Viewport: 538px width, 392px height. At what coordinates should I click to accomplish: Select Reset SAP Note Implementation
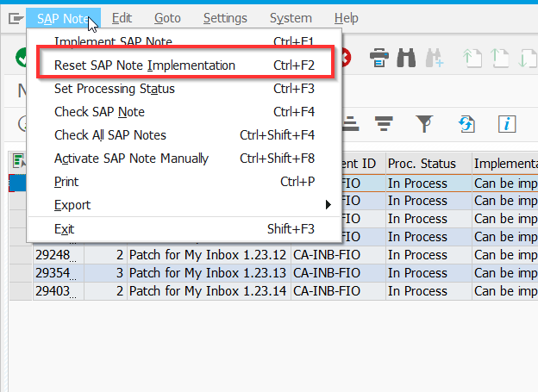[x=185, y=65]
